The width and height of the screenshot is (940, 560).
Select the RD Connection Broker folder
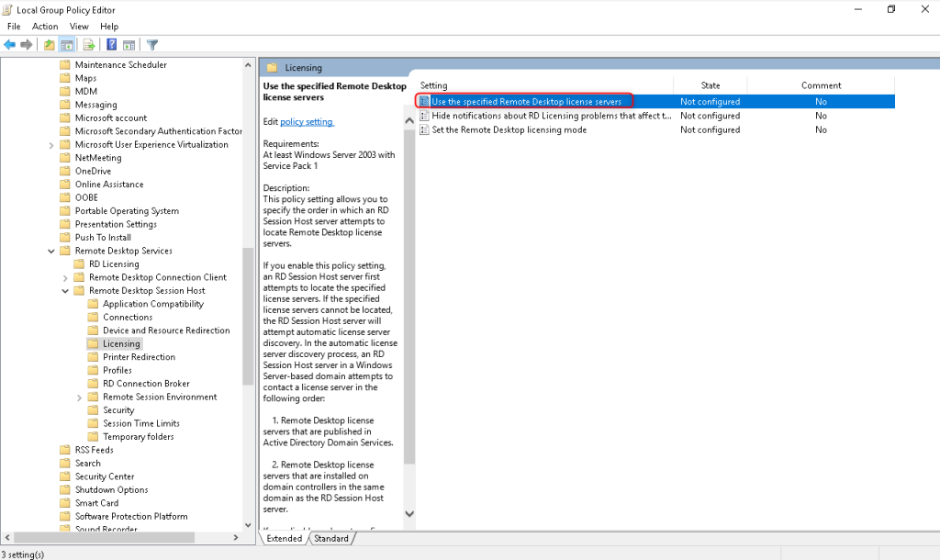coord(146,384)
